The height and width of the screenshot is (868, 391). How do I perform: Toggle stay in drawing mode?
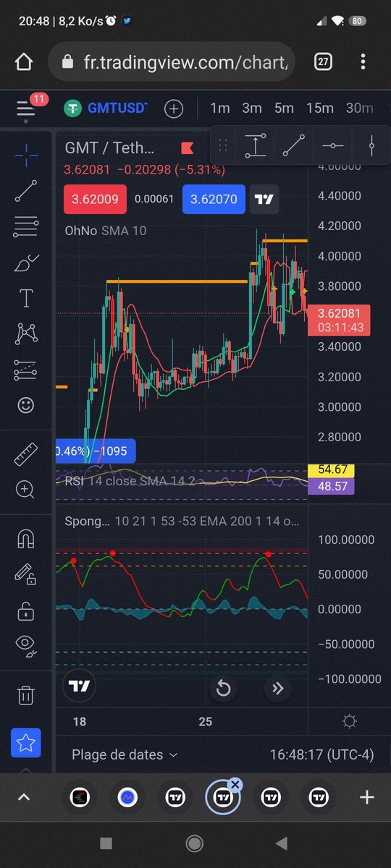26,575
